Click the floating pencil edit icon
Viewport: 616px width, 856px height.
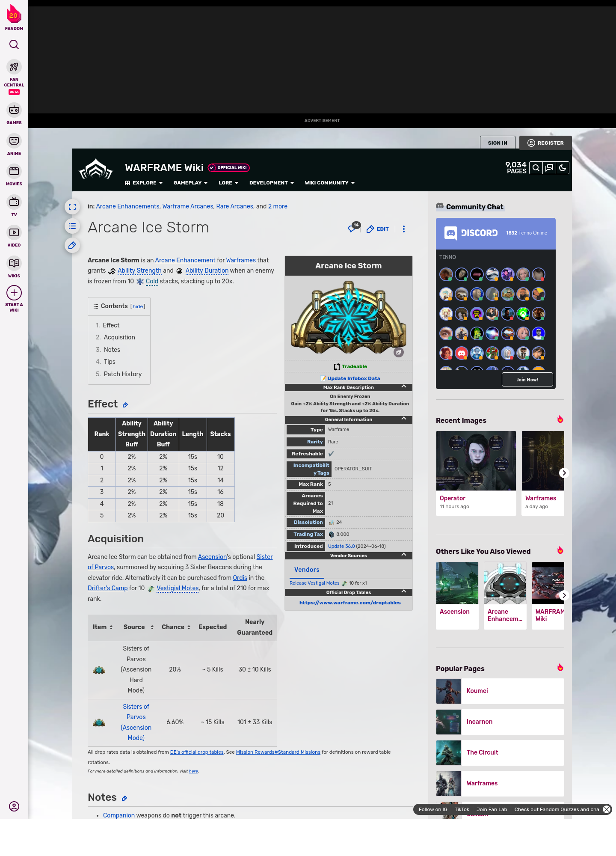pos(72,245)
